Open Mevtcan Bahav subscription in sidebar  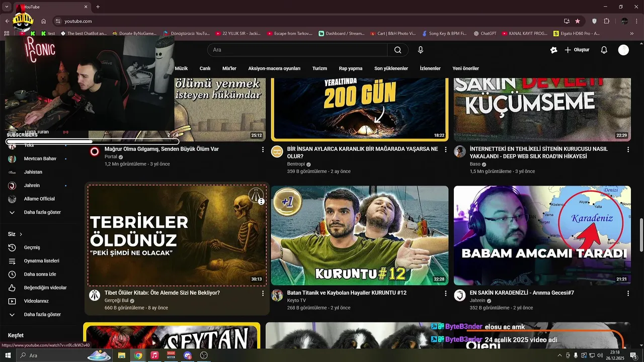pos(40,158)
